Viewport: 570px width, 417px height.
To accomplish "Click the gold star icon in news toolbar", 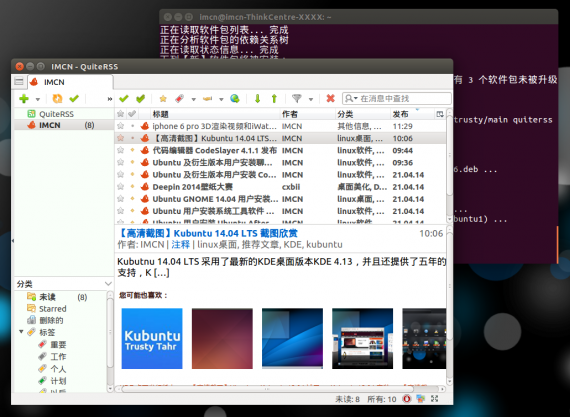I will pos(163,99).
